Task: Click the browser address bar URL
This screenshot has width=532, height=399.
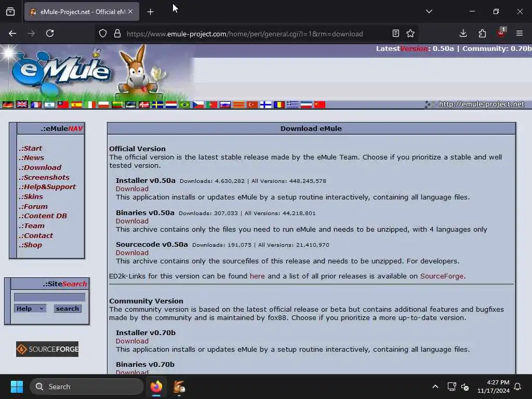Action: pos(245,34)
